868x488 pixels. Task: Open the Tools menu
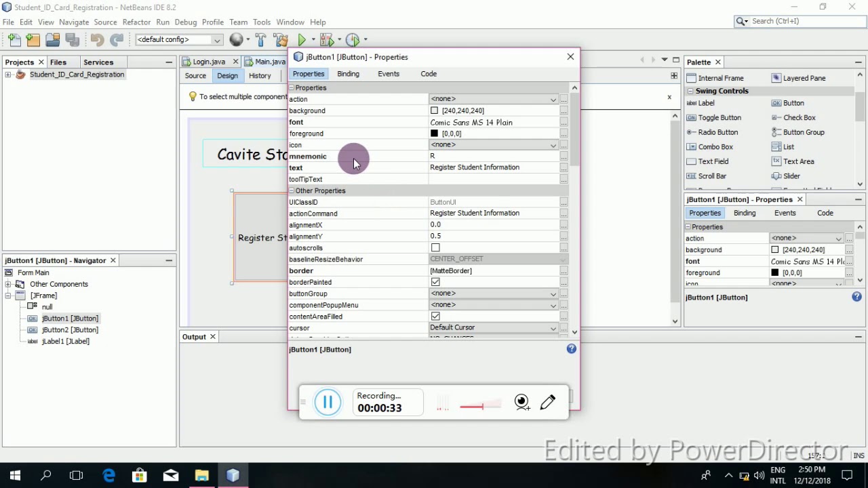point(262,22)
